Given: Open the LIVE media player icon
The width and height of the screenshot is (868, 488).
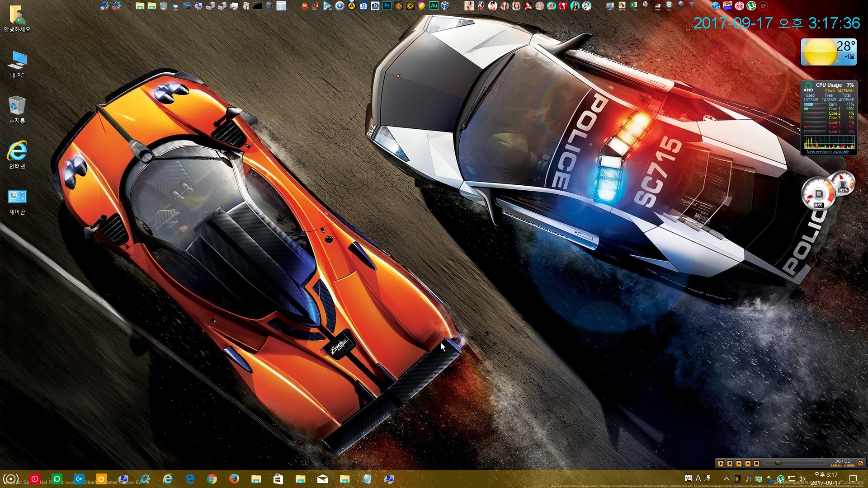Looking at the screenshot, I should [328, 6].
